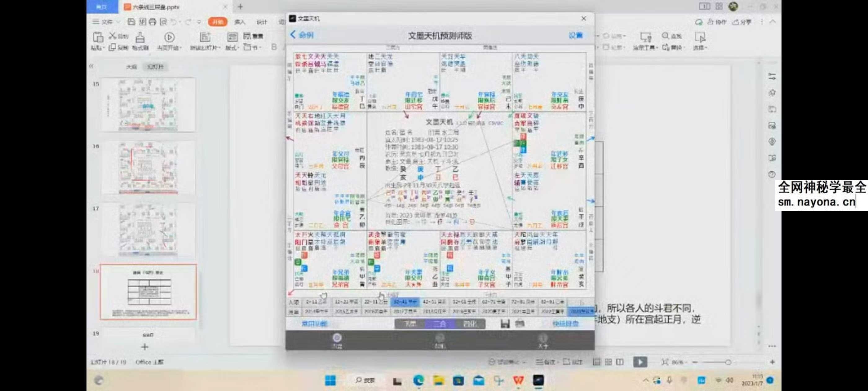The height and width of the screenshot is (391, 868).
Task: Go back with the 命例 link
Action: [x=302, y=35]
